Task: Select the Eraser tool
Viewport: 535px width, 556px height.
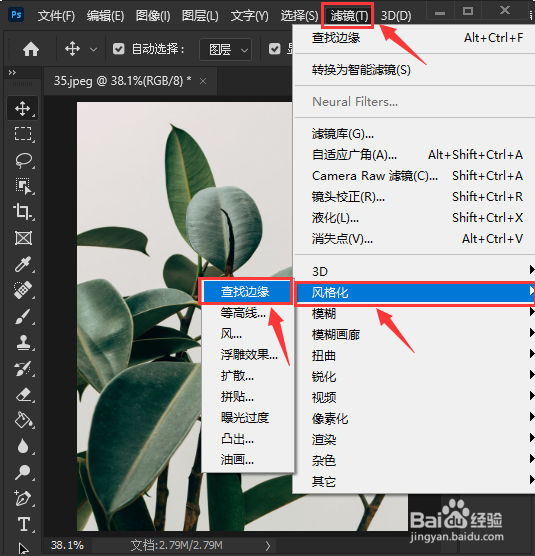Action: [24, 395]
